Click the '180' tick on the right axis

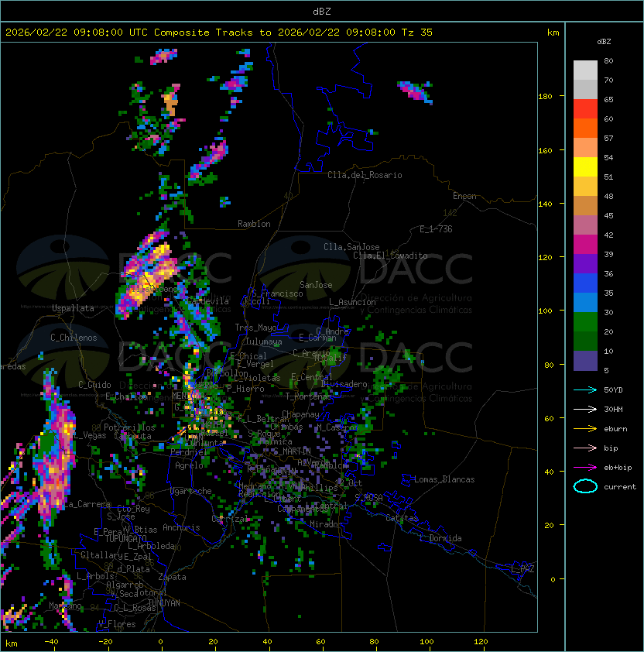pos(545,97)
